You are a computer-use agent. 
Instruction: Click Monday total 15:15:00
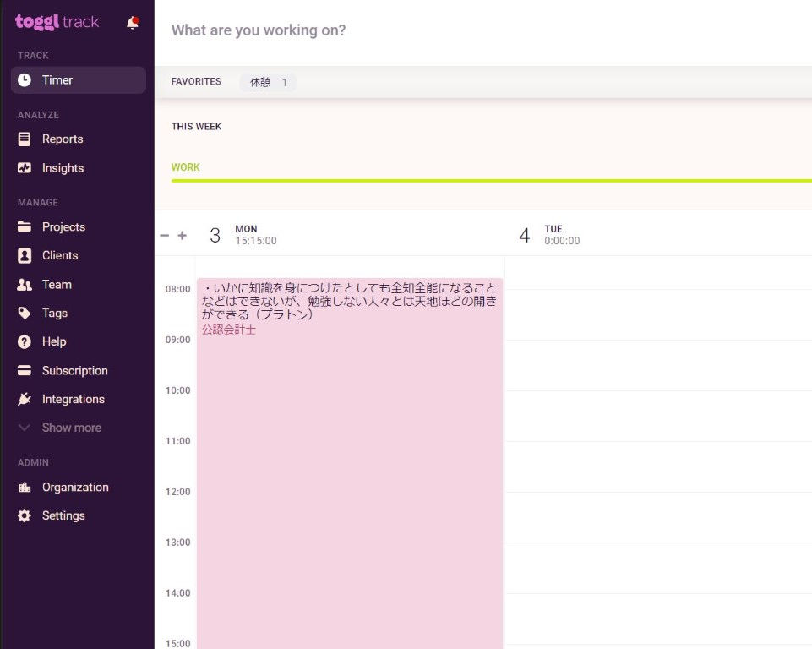point(256,241)
